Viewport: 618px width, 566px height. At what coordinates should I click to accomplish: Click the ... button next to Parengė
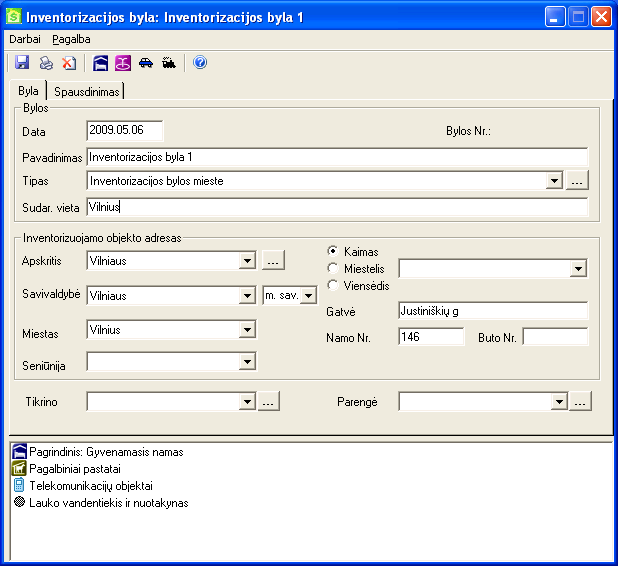(580, 401)
